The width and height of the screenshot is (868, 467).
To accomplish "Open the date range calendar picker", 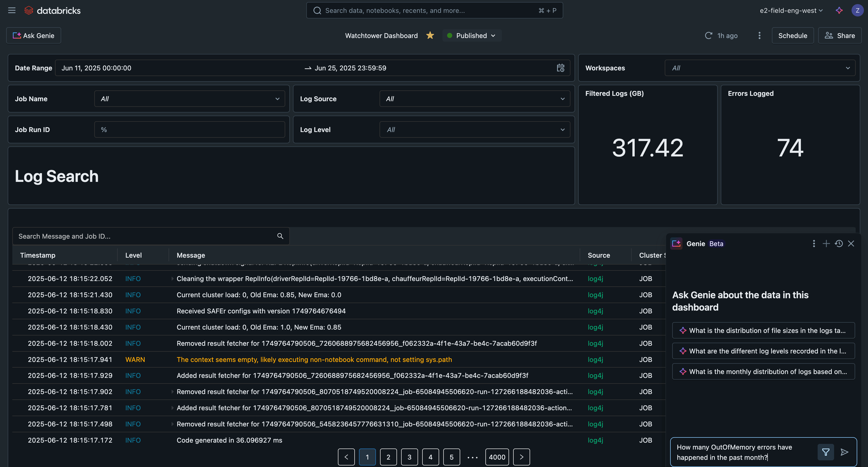I will [560, 68].
